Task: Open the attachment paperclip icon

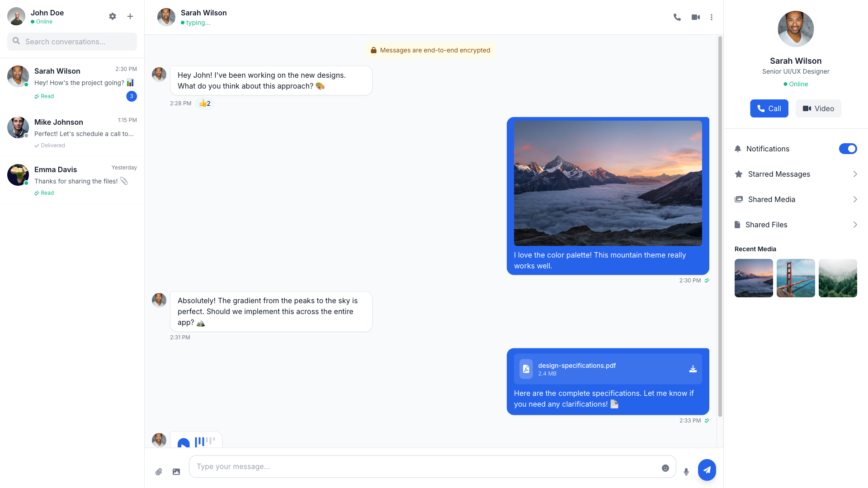Action: tap(159, 471)
